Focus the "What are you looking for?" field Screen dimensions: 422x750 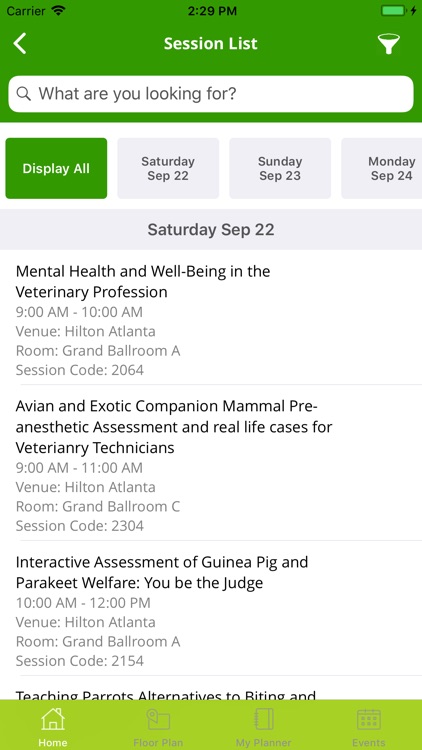point(211,94)
